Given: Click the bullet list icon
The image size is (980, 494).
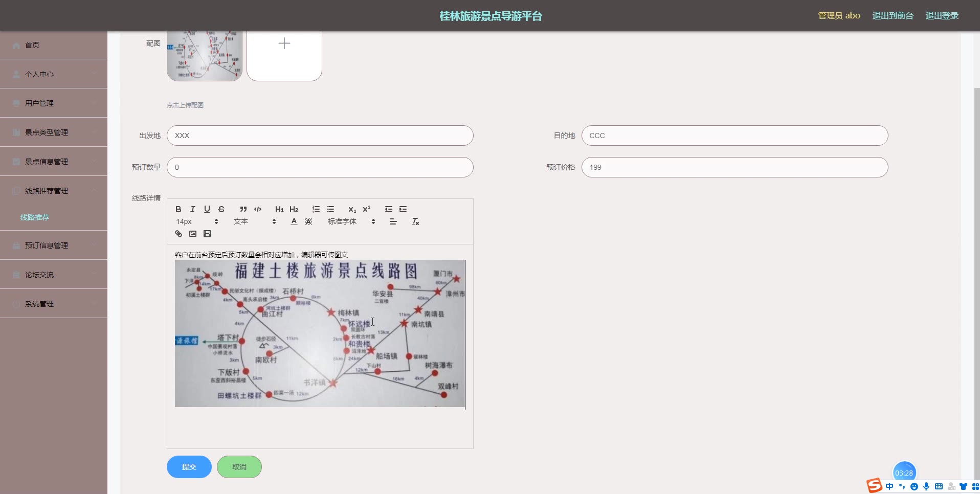Looking at the screenshot, I should [x=330, y=209].
